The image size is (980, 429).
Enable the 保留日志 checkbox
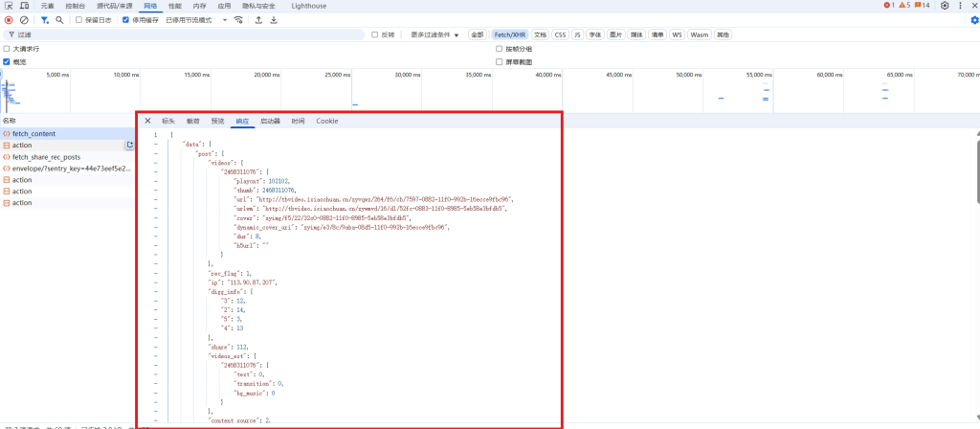click(x=79, y=19)
